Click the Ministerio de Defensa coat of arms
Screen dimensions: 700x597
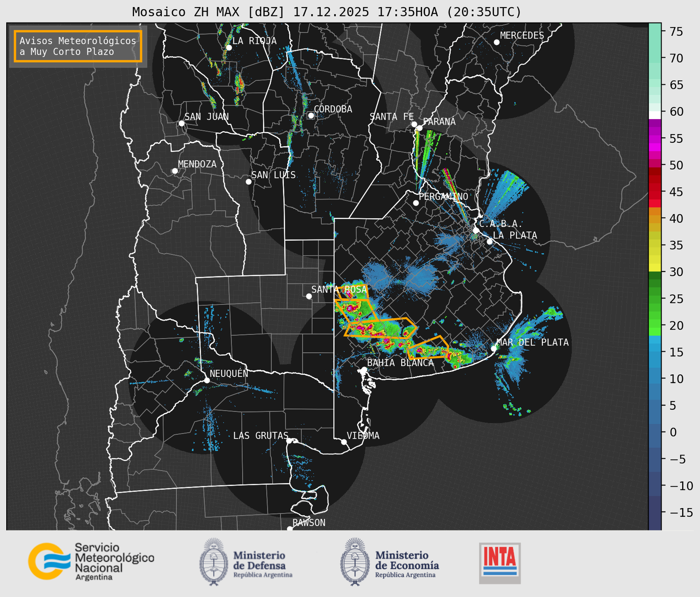coord(214,562)
